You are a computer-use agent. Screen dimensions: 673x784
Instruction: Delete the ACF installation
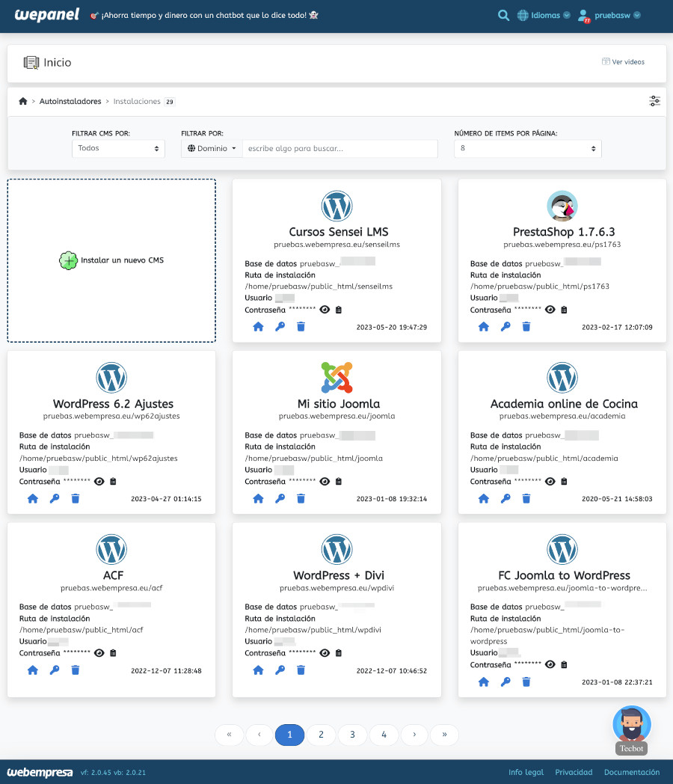point(76,670)
